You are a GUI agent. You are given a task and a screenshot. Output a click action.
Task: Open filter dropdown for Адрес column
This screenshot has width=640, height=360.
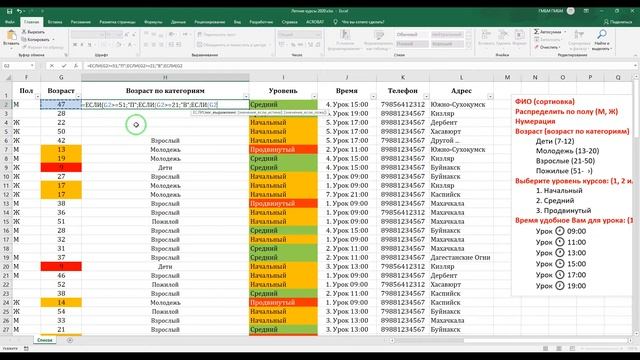tap(490, 97)
